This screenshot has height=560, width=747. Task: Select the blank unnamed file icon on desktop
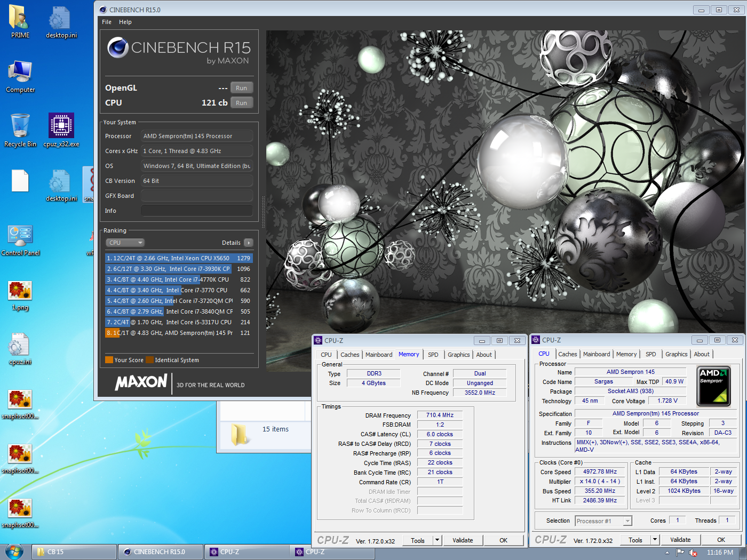point(20,181)
